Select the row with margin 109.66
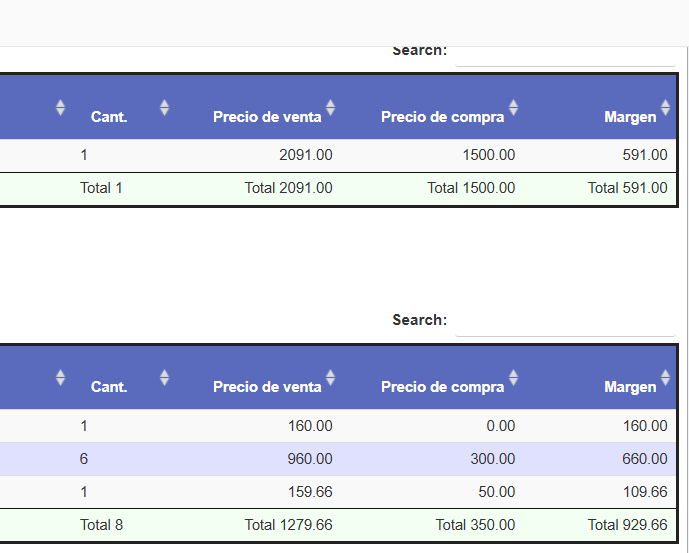Image resolution: width=689 pixels, height=553 pixels. pyautogui.click(x=300, y=492)
